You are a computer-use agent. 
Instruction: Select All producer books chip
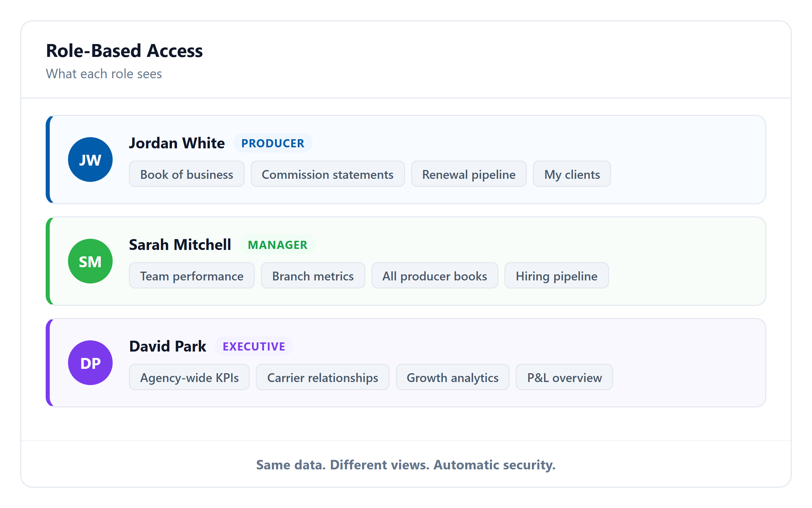point(434,276)
